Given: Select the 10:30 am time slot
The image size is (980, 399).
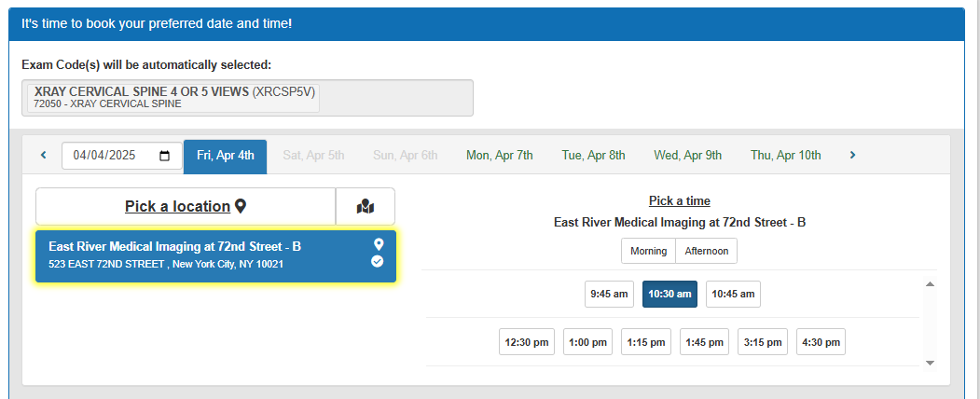Looking at the screenshot, I should coord(669,294).
